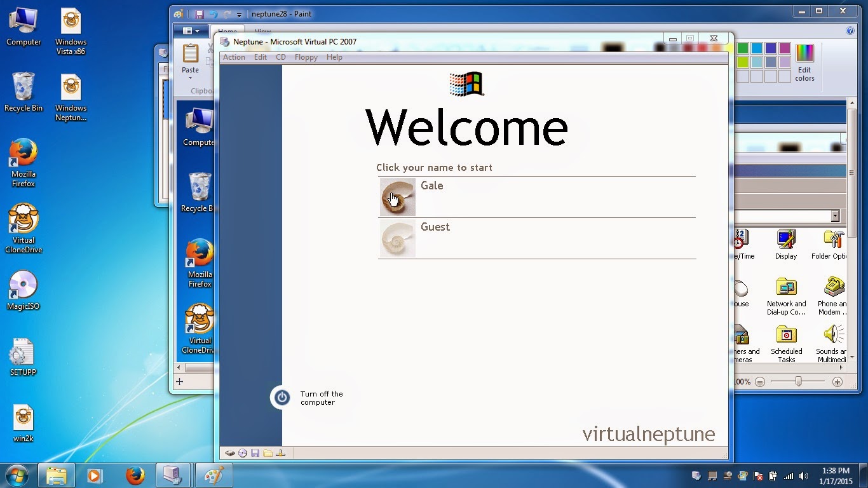This screenshot has width=868, height=488.
Task: Switch to Paint View tab
Action: [262, 31]
